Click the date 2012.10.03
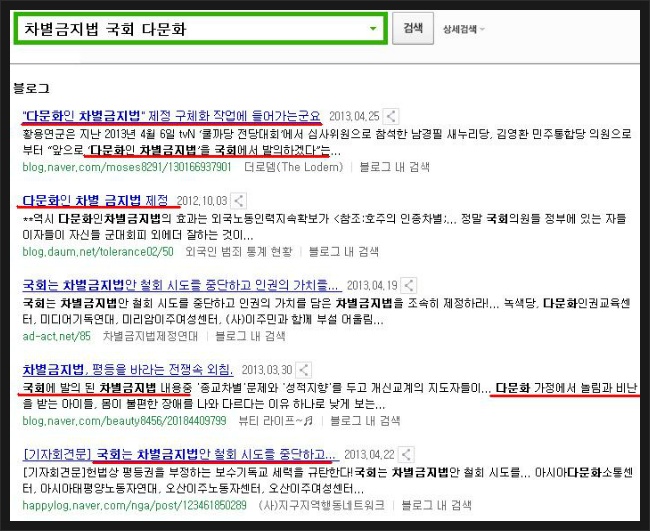650x531 pixels. (x=202, y=201)
